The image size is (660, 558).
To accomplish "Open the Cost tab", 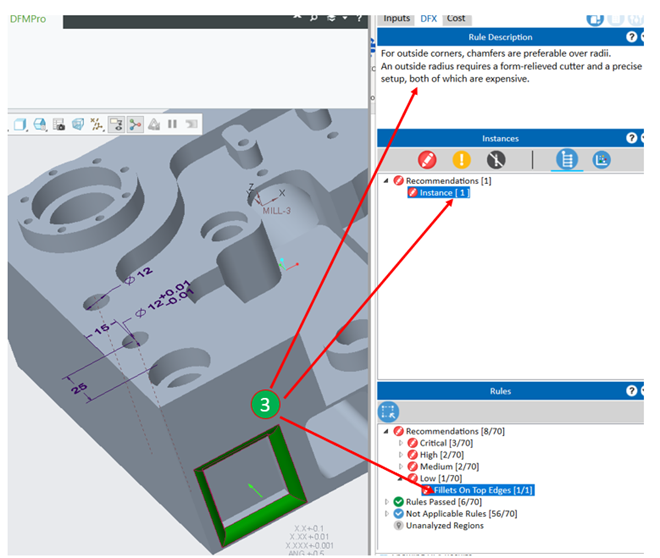I will pos(456,19).
